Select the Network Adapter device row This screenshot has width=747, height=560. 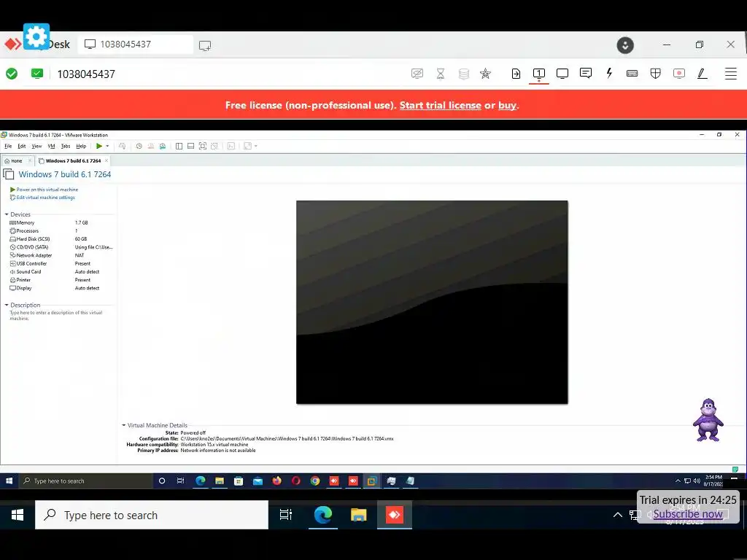(x=61, y=255)
